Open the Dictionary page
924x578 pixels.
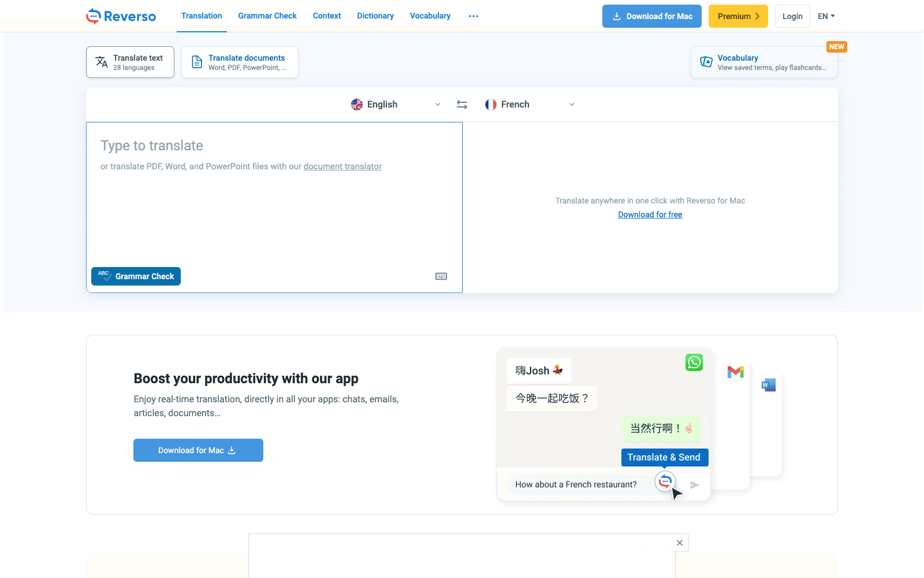click(x=375, y=16)
